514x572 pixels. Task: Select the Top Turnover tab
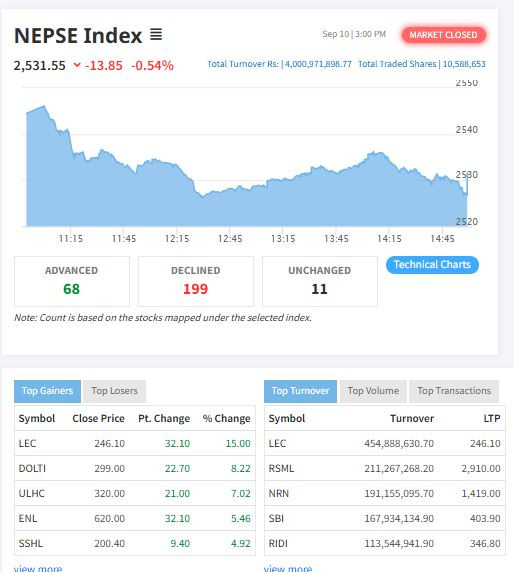301,391
